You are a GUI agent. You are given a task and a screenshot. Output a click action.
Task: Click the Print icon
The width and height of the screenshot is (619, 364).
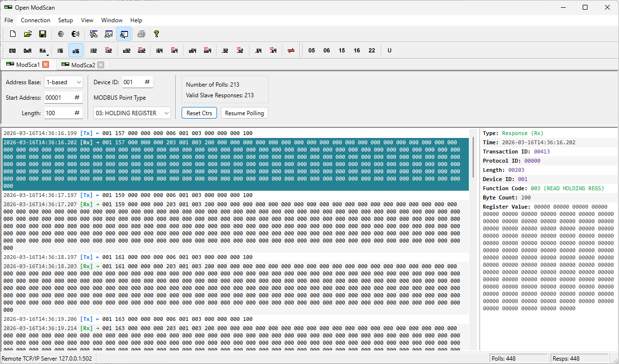(140, 34)
